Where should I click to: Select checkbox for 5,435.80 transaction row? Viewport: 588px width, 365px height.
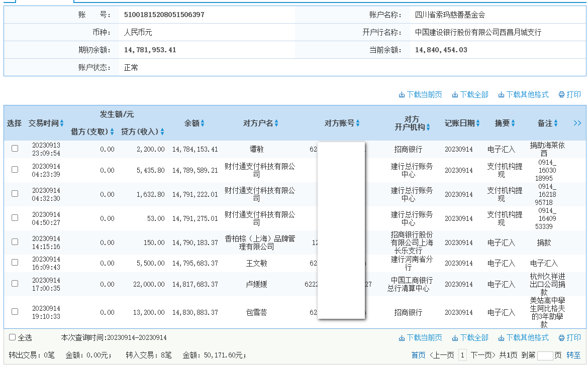[15, 169]
